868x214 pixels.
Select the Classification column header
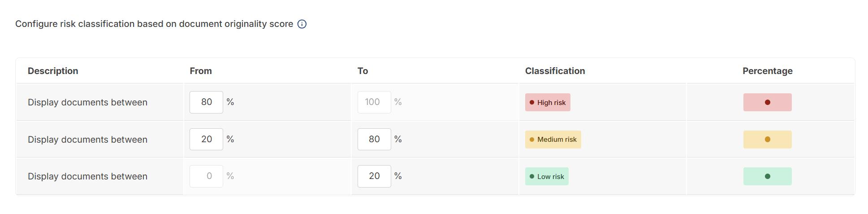555,71
